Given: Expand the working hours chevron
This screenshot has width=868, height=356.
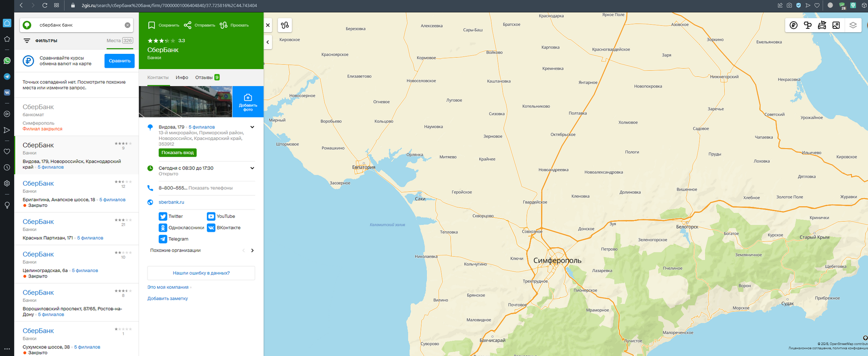Looking at the screenshot, I should pos(252,168).
